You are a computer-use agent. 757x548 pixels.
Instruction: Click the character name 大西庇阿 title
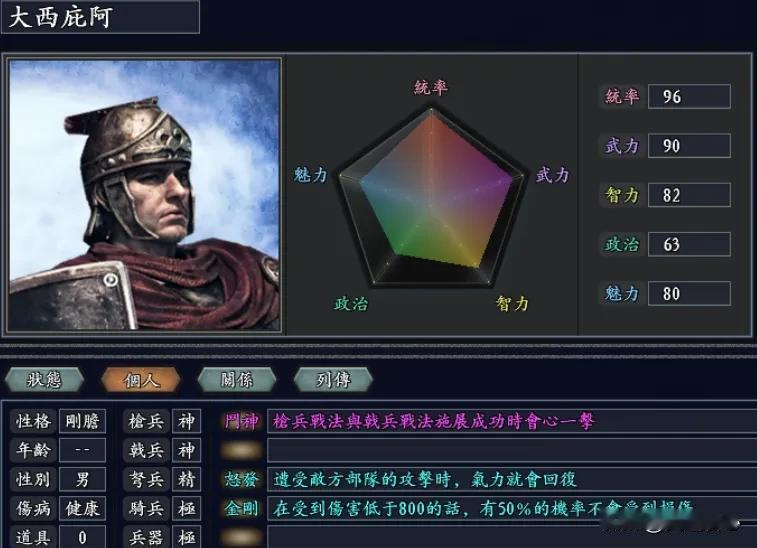pos(60,17)
